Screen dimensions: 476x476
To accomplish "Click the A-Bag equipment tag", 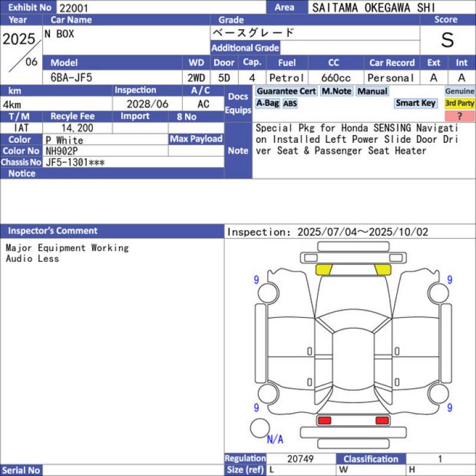I will click(267, 103).
